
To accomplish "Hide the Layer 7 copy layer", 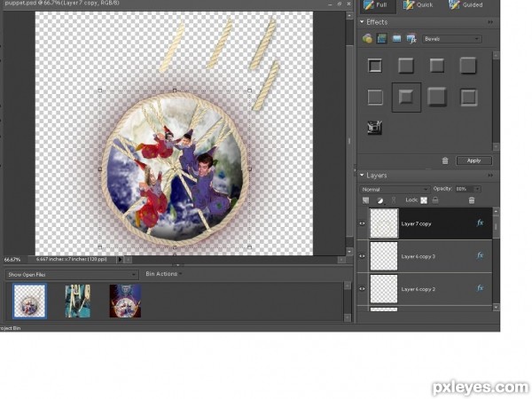I will click(362, 223).
